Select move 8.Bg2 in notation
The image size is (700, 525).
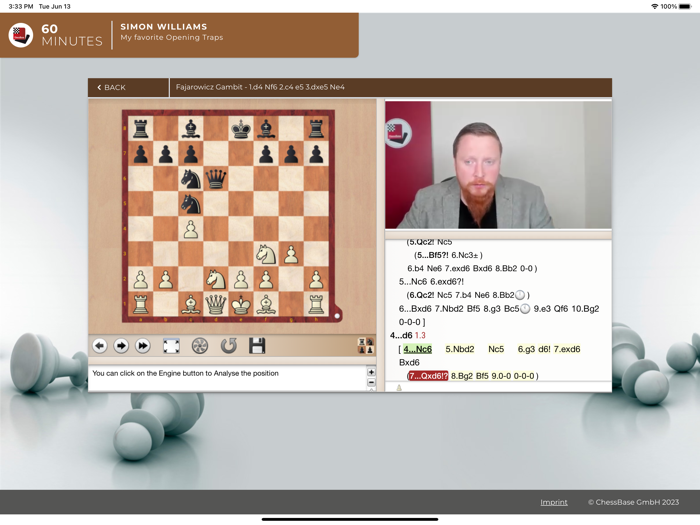tap(462, 376)
